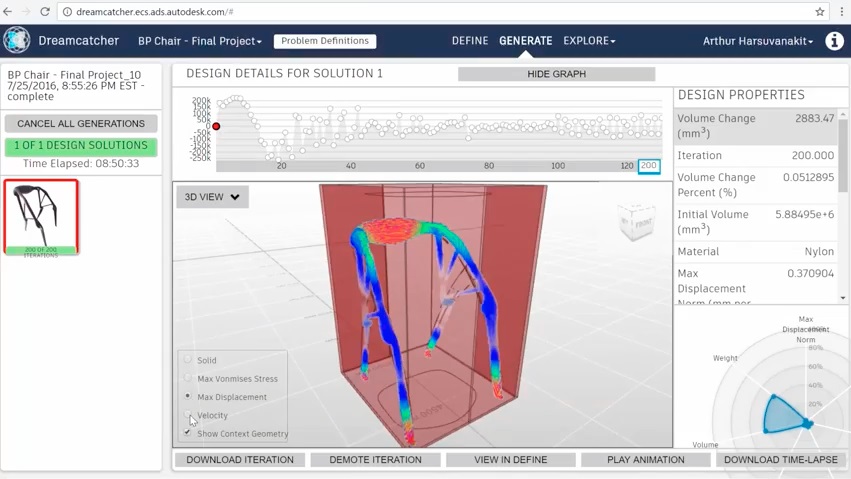The height and width of the screenshot is (479, 851).
Task: Switch to the DEFINE tab
Action: click(x=470, y=41)
